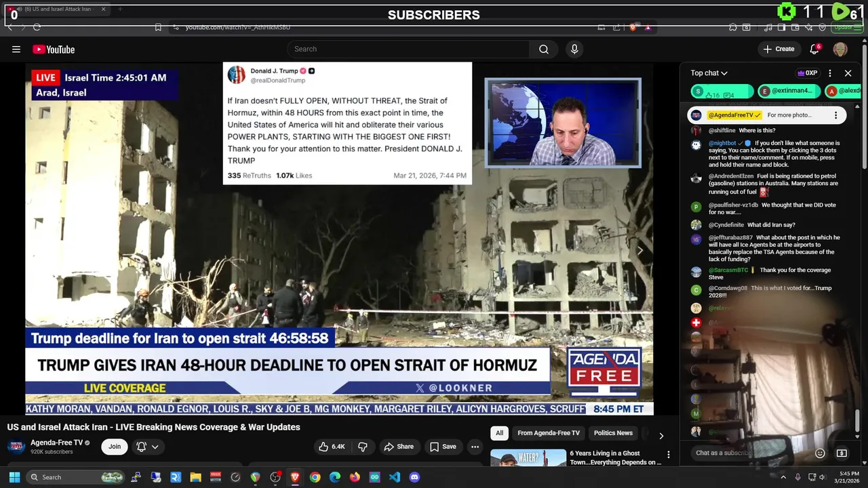Click the Join channel button
Viewport: 868px width, 488px height.
pos(115,447)
